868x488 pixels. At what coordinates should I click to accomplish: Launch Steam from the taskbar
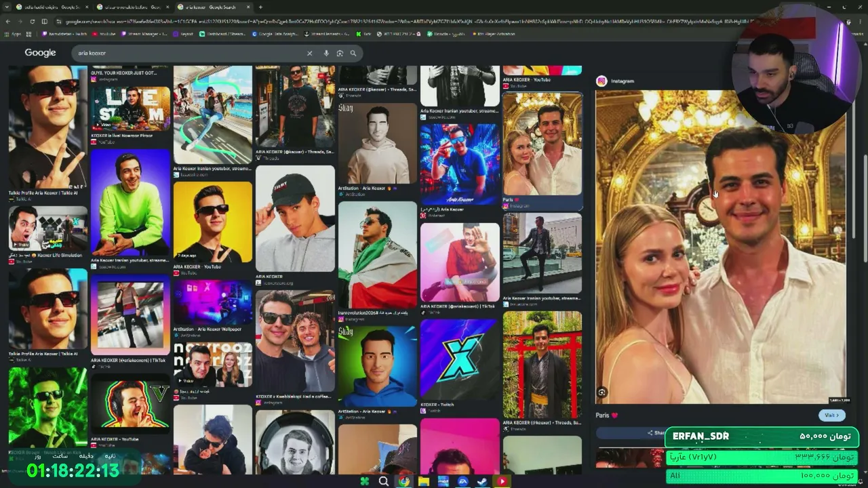483,481
